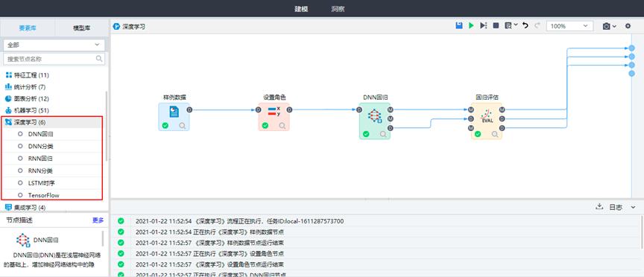Click the greyed redo arrow in the toolbar
644x277 pixels.
tap(537, 25)
